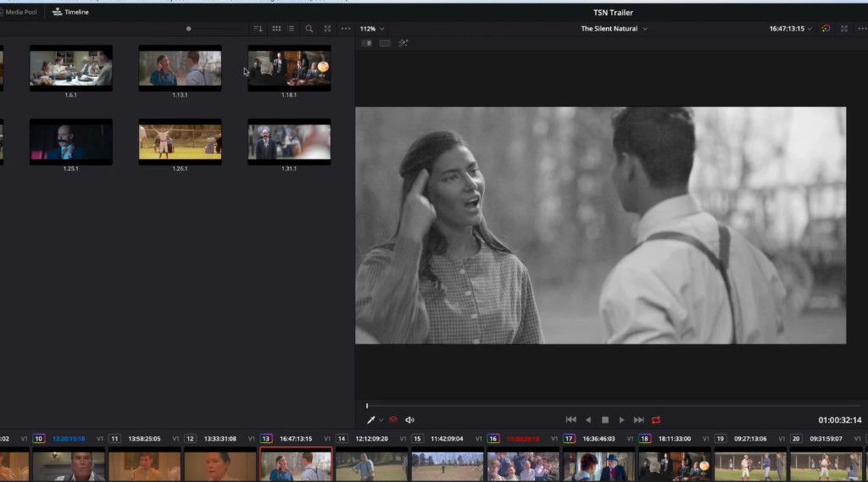Open the Media Pool tab

[x=19, y=12]
